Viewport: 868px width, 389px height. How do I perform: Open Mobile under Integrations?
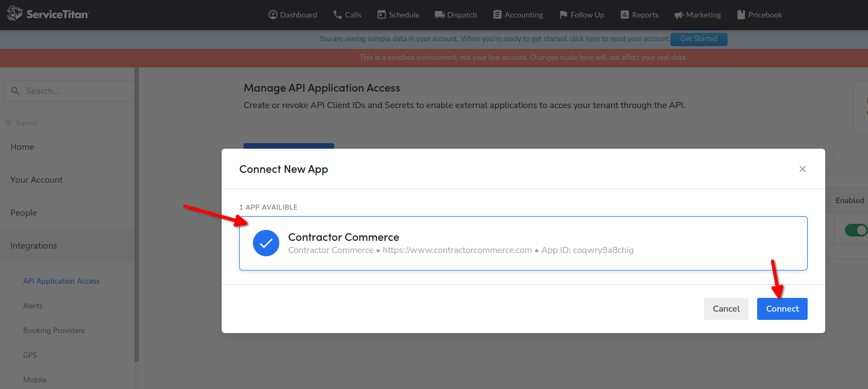point(35,380)
